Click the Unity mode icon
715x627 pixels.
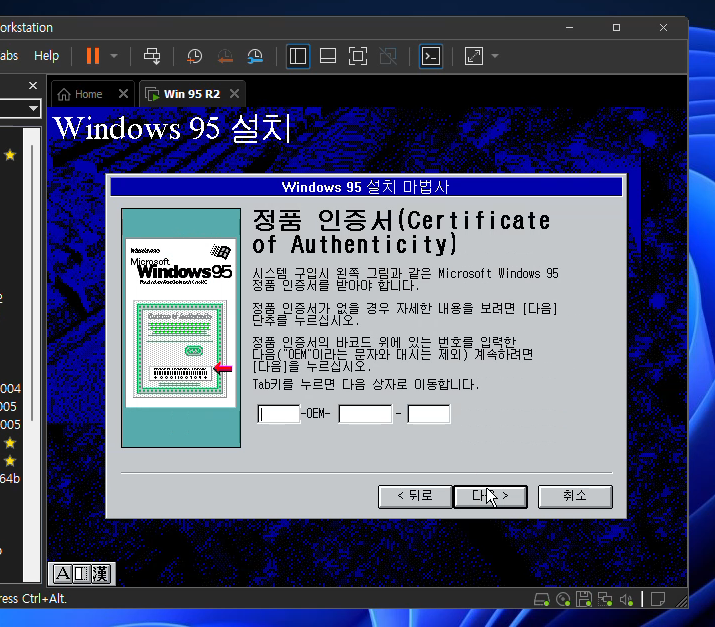click(x=388, y=56)
